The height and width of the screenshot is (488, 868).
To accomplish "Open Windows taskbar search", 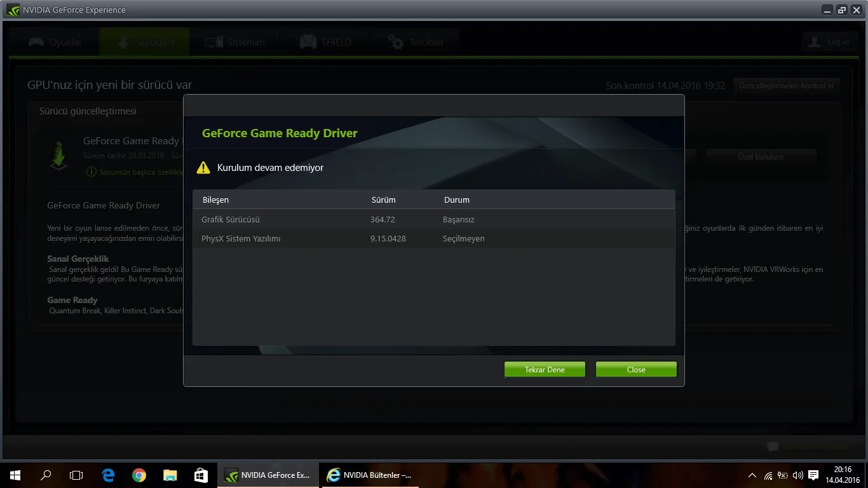I will point(46,475).
